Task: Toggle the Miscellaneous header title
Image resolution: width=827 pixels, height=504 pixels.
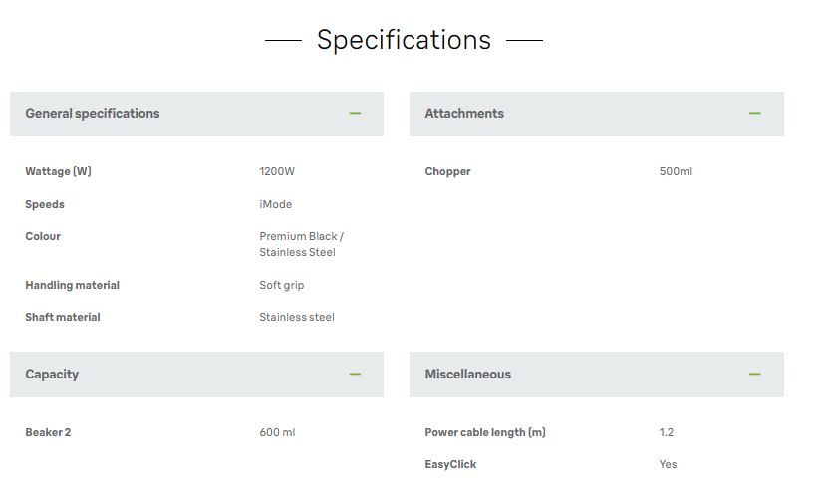Action: point(467,375)
